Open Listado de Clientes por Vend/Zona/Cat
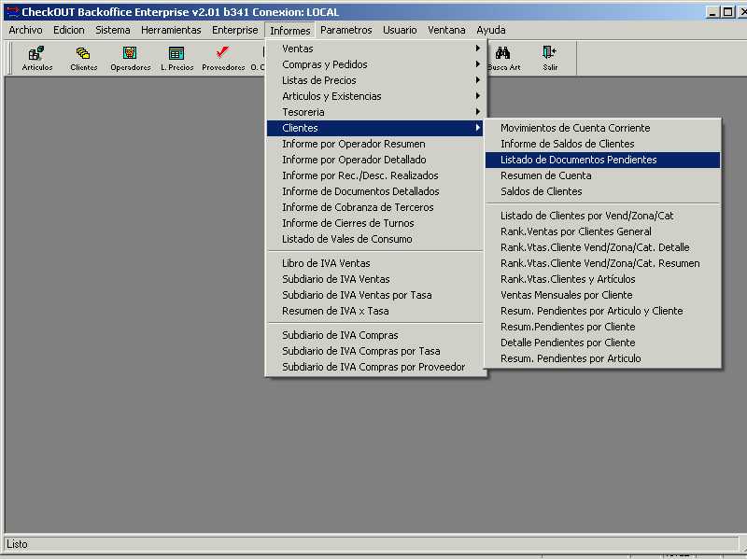Viewport: 747px width, 560px height. pos(602,216)
